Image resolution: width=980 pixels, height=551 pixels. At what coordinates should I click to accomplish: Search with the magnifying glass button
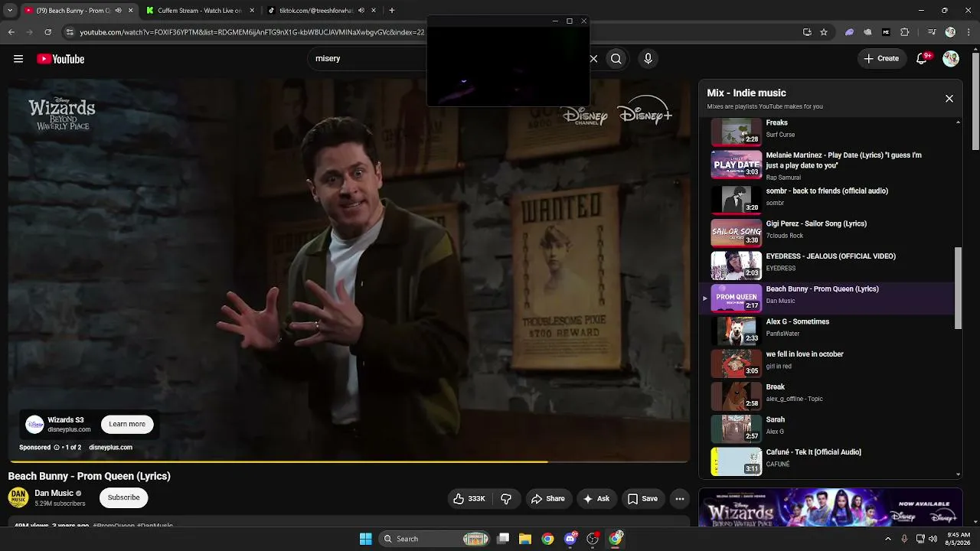click(x=616, y=59)
